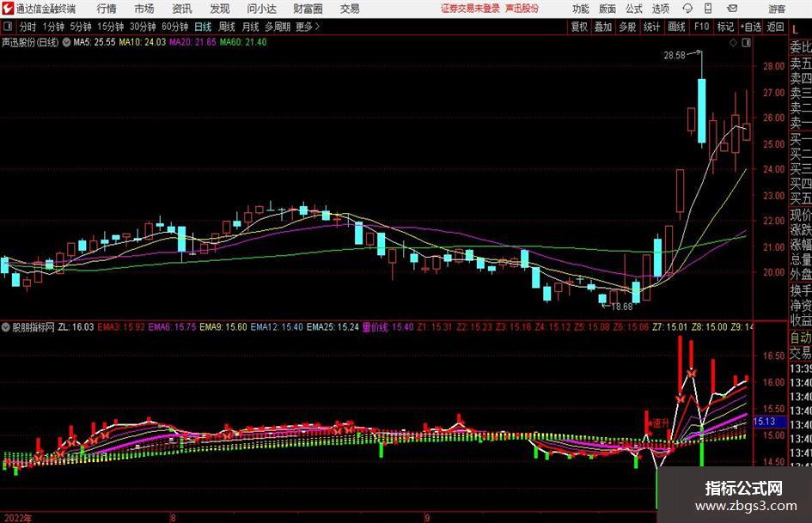Open the 功能 menu
This screenshot has height=523, width=812.
coord(581,9)
